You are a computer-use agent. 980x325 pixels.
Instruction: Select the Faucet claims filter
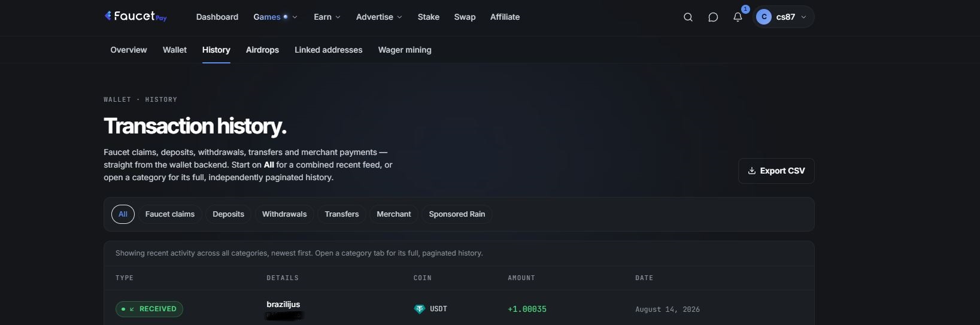[x=170, y=214]
